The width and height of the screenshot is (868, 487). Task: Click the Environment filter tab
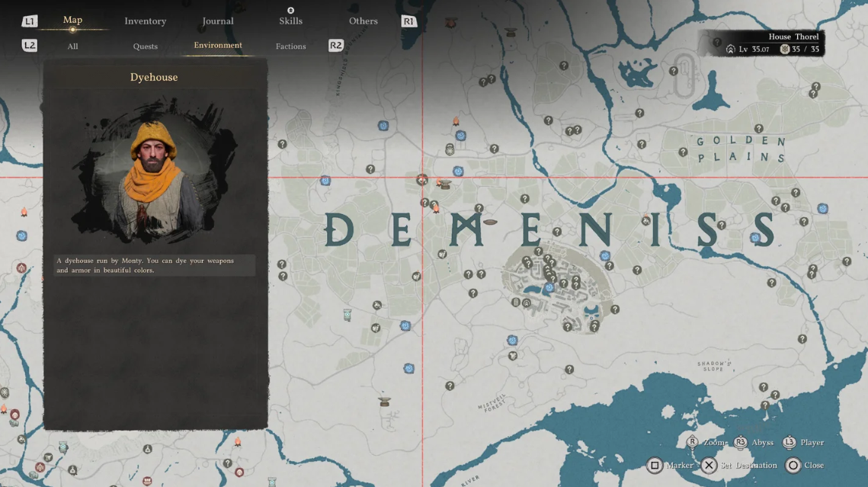click(x=218, y=46)
